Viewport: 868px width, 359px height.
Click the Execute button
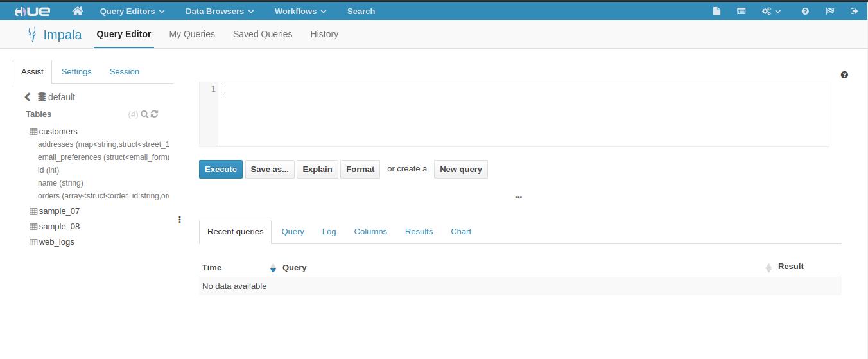click(x=221, y=170)
